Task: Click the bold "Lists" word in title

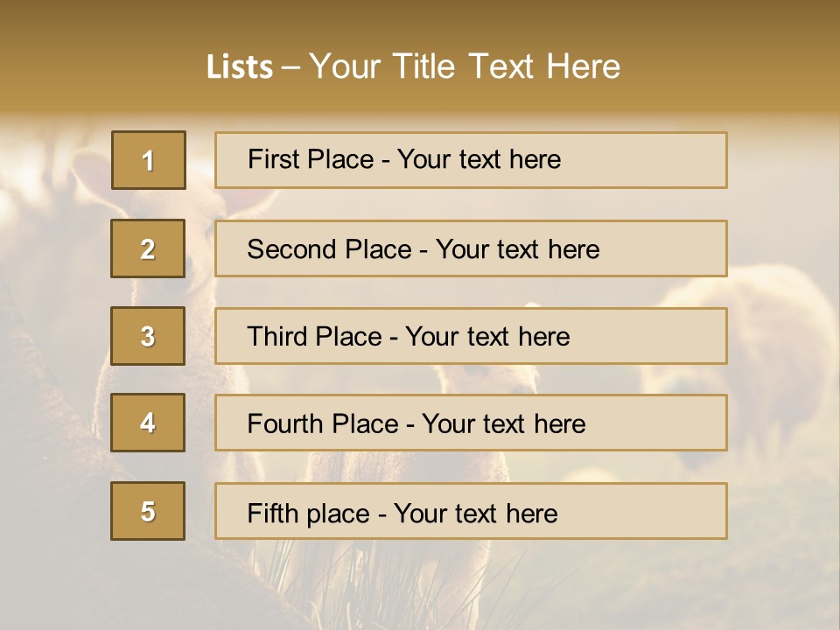Action: (240, 66)
